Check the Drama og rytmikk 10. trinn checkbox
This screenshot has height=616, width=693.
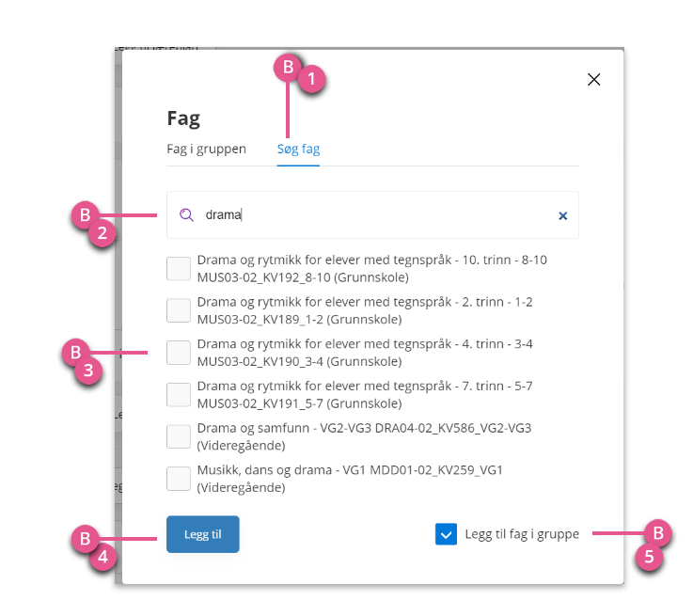pyautogui.click(x=179, y=268)
